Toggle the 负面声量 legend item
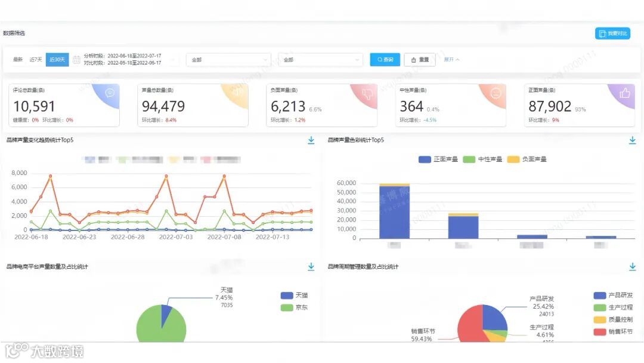644x363 pixels. (527, 159)
